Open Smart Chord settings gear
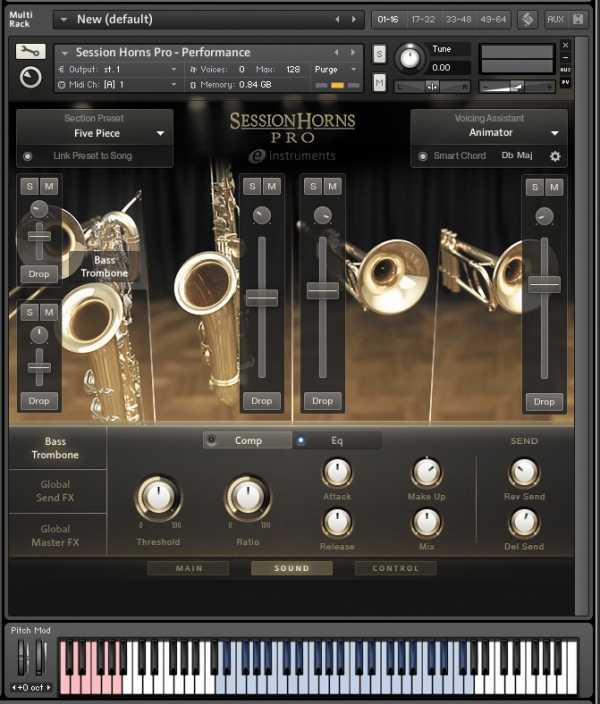The height and width of the screenshot is (704, 600). point(555,156)
